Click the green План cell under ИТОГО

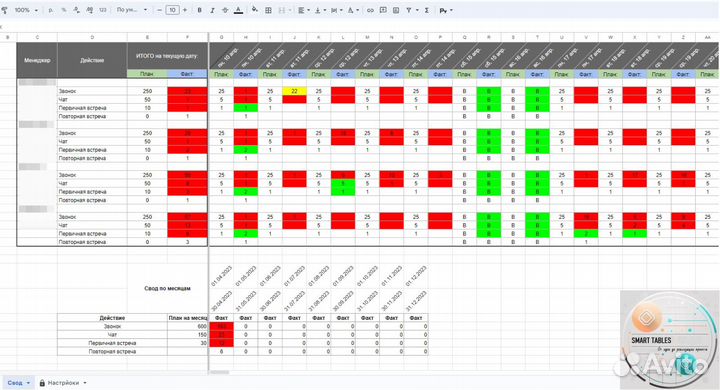click(147, 73)
